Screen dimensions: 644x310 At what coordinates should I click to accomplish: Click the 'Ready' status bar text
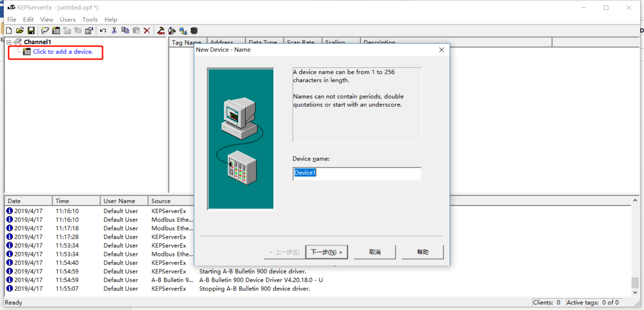click(13, 302)
